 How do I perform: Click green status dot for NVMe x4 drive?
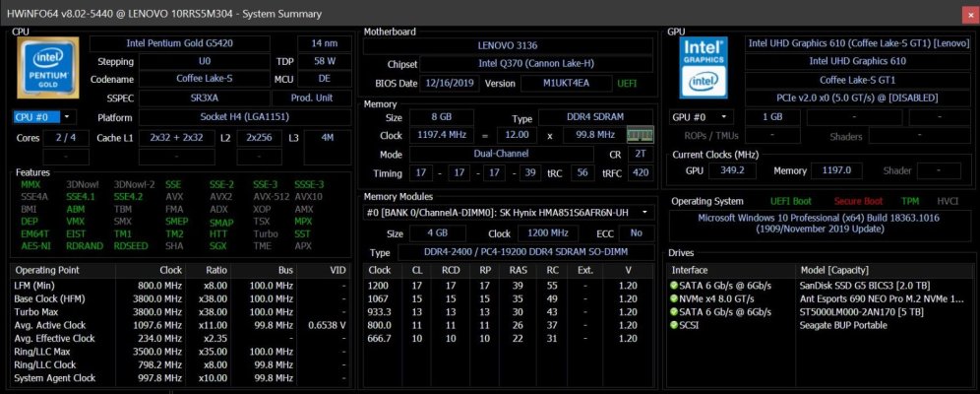click(x=674, y=298)
